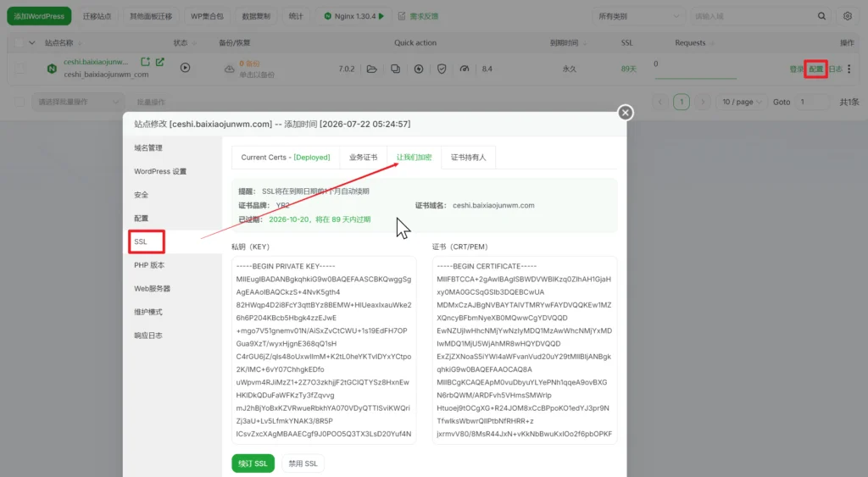Open the 需求反馈 link
This screenshot has height=477, width=868.
tap(424, 16)
